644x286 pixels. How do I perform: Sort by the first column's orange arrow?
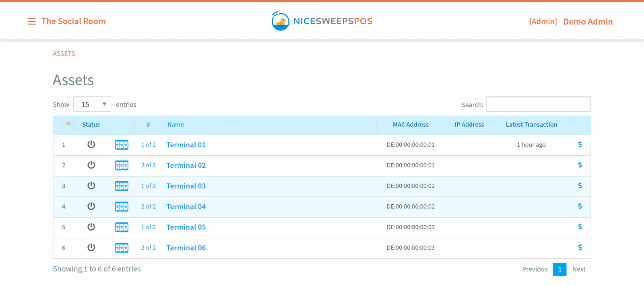click(x=68, y=123)
